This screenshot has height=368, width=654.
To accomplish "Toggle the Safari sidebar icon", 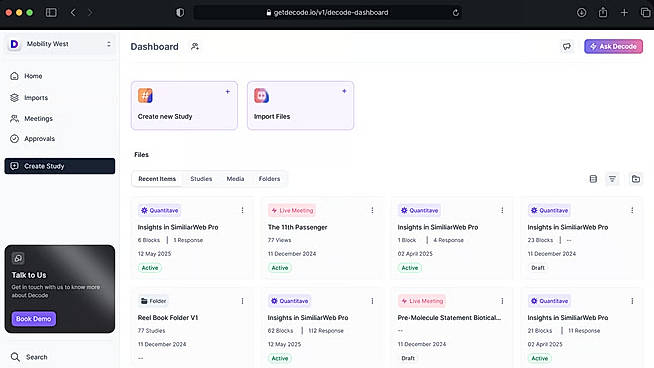I will (x=51, y=13).
